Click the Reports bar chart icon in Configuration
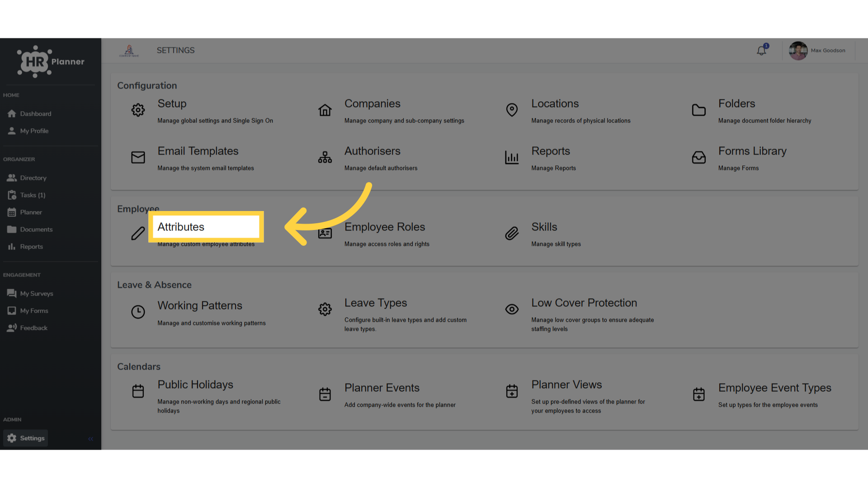 [x=512, y=157]
